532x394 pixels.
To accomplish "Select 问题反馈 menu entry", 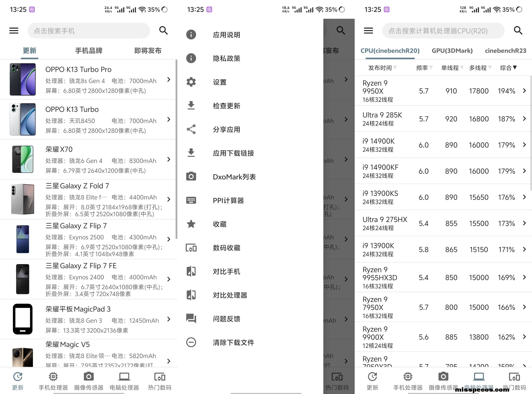I will pyautogui.click(x=227, y=319).
